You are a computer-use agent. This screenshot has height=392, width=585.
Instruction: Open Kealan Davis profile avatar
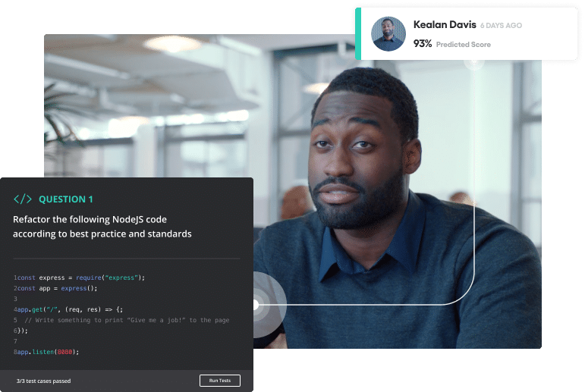[x=388, y=34]
